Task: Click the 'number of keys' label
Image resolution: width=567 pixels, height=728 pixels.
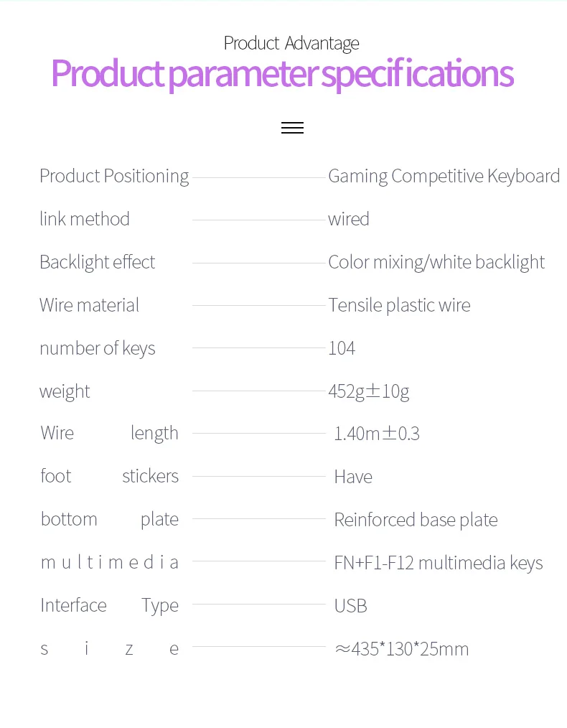Action: (97, 348)
